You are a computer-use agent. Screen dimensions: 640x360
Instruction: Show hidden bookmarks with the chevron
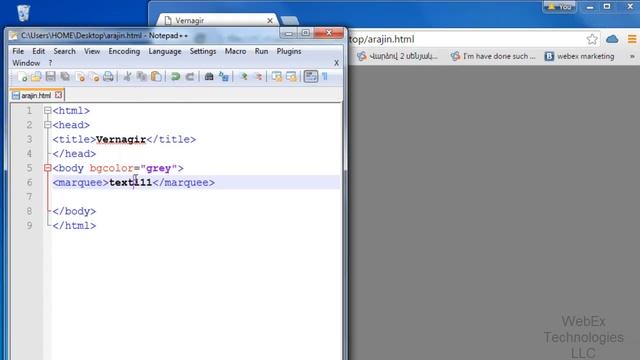632,56
